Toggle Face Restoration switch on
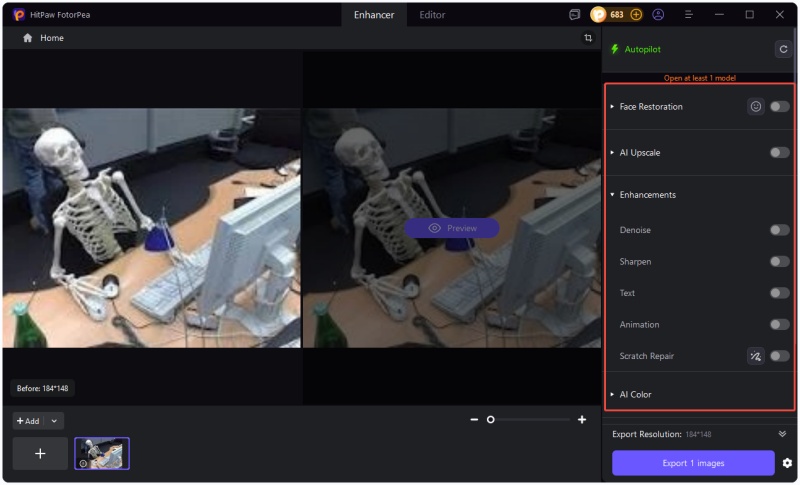The image size is (800, 485). (779, 106)
